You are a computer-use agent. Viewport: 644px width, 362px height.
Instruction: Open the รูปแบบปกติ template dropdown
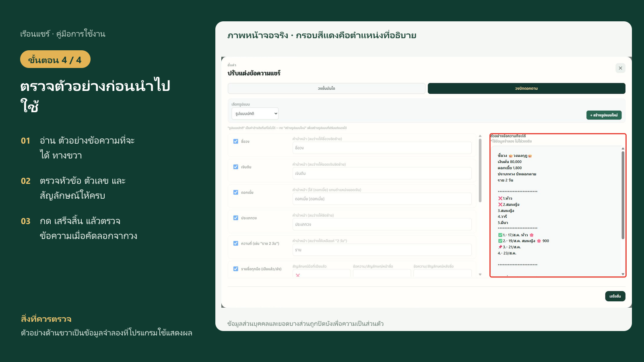[255, 113]
